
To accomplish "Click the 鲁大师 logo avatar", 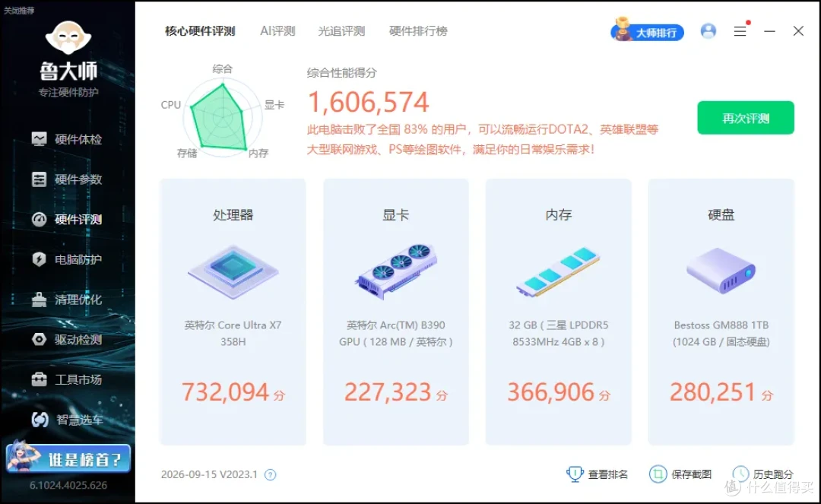I will coord(68,38).
